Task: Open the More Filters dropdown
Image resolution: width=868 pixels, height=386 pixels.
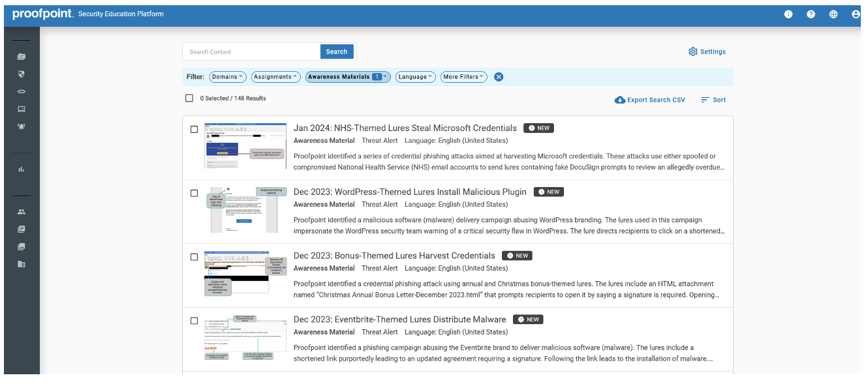Action: [464, 77]
